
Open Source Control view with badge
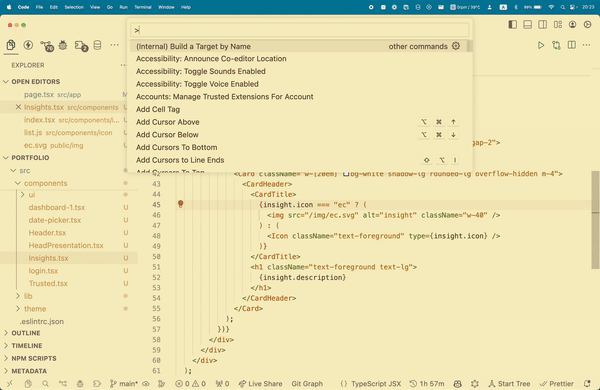point(47,46)
